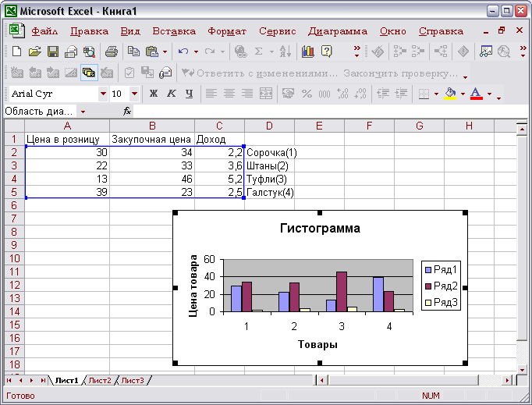Click the Save floppy disk icon
532x405 pixels.
53,52
